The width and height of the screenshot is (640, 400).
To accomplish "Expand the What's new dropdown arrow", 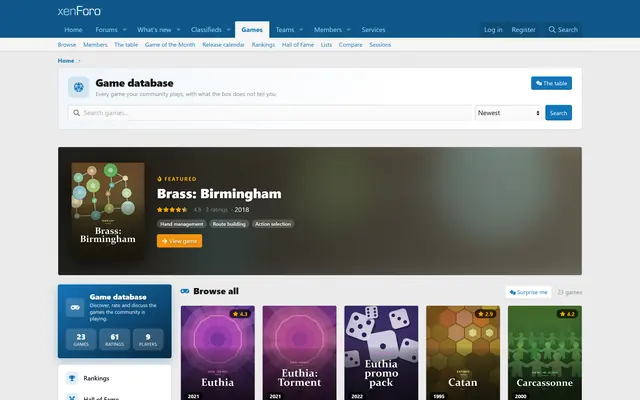I will click(x=178, y=30).
